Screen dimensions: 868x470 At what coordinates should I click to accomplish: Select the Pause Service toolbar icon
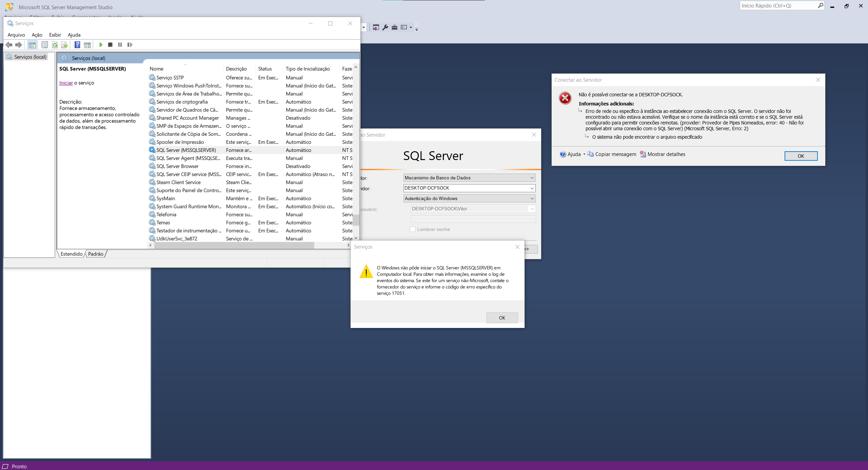click(x=119, y=44)
